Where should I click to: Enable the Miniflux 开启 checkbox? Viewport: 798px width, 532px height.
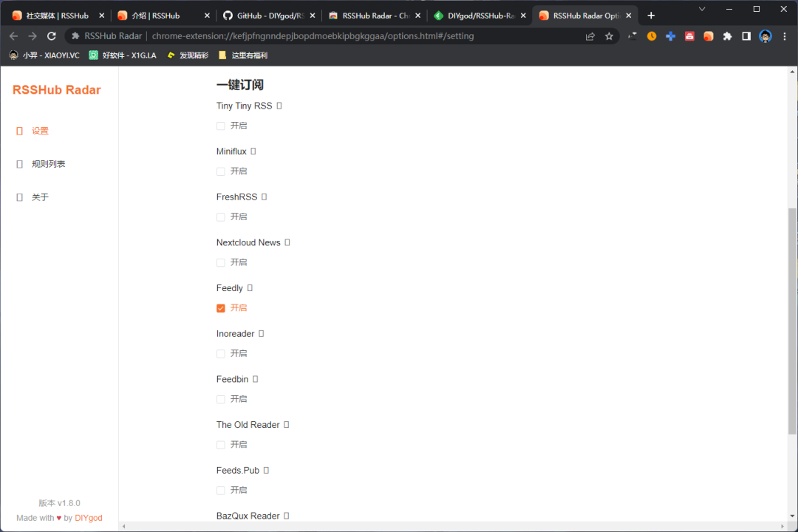(220, 171)
